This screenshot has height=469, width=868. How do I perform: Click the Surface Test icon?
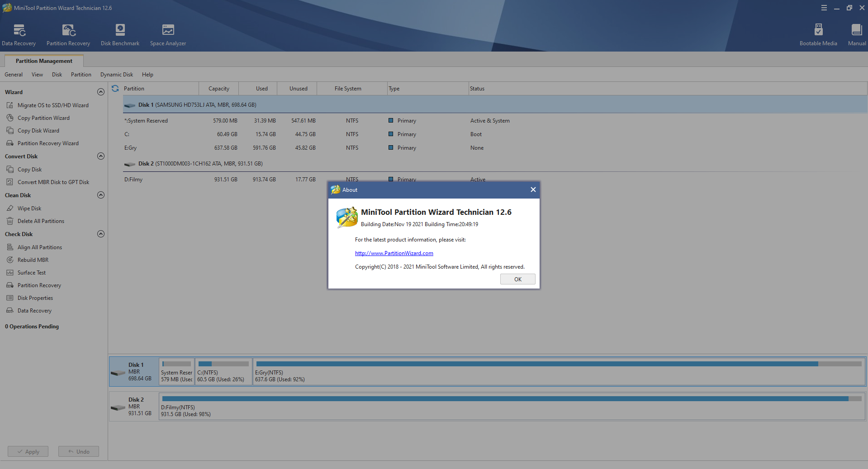10,273
